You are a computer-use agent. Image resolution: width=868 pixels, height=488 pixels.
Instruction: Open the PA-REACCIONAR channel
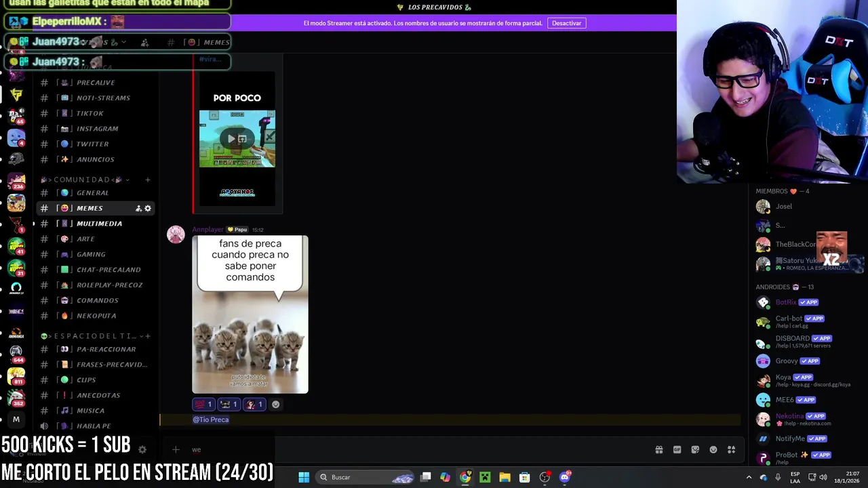click(x=96, y=349)
